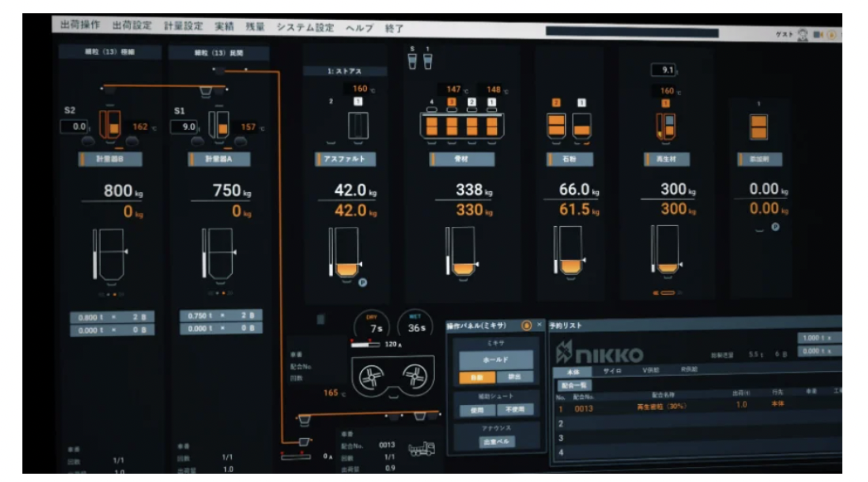Switch to the サイロ tab
Viewport: 868px width, 482px height.
point(613,372)
